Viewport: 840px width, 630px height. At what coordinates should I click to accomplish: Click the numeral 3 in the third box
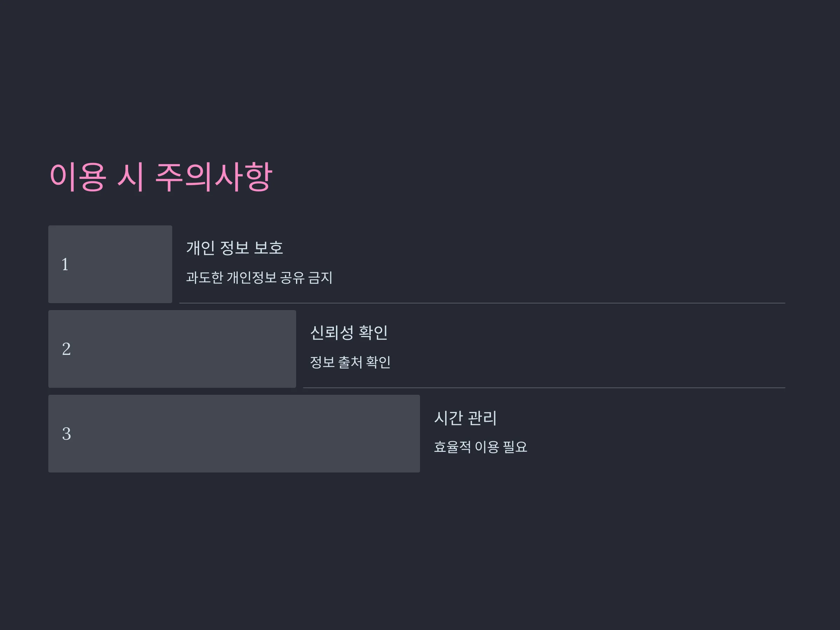pyautogui.click(x=66, y=434)
